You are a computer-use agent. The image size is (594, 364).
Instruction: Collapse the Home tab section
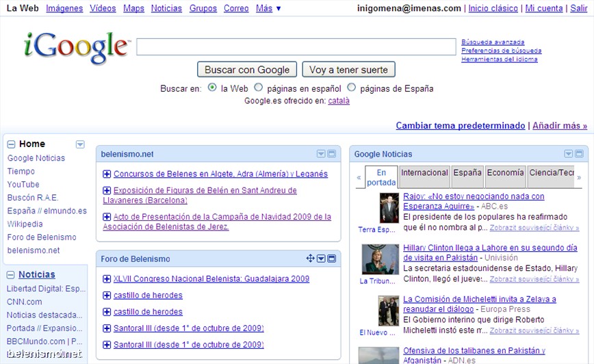tap(12, 144)
